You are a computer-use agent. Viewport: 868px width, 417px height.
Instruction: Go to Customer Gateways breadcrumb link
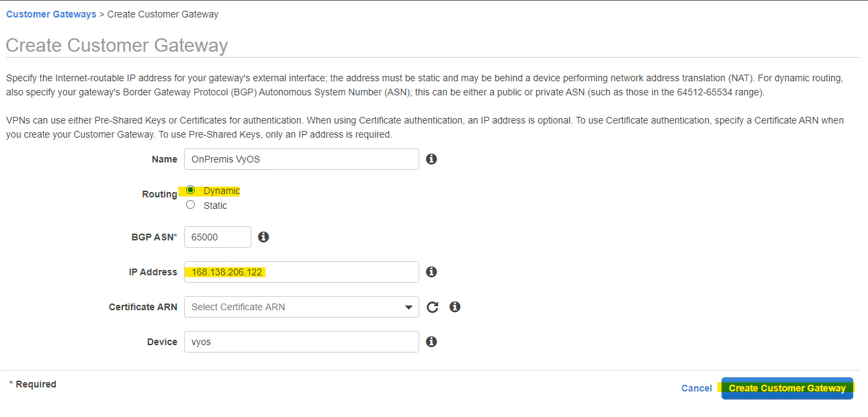point(51,14)
